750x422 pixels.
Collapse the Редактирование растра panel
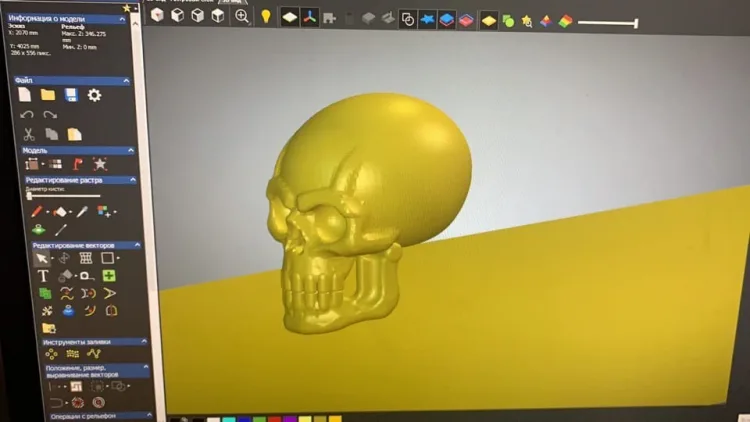point(132,180)
